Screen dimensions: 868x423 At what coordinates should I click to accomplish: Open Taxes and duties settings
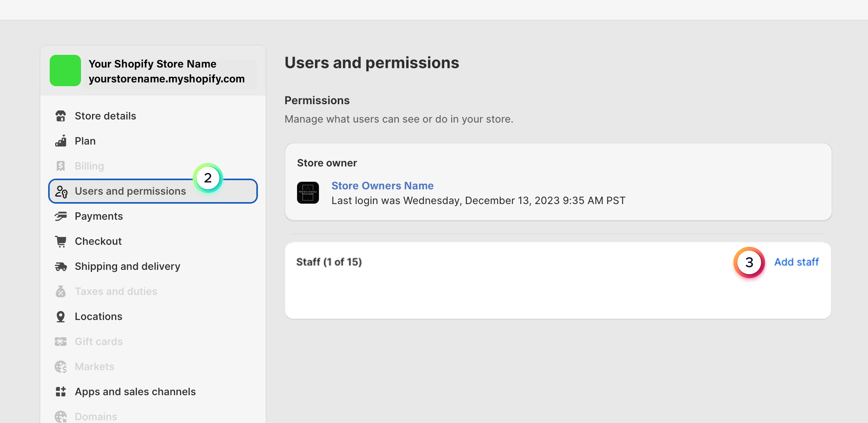(153, 291)
